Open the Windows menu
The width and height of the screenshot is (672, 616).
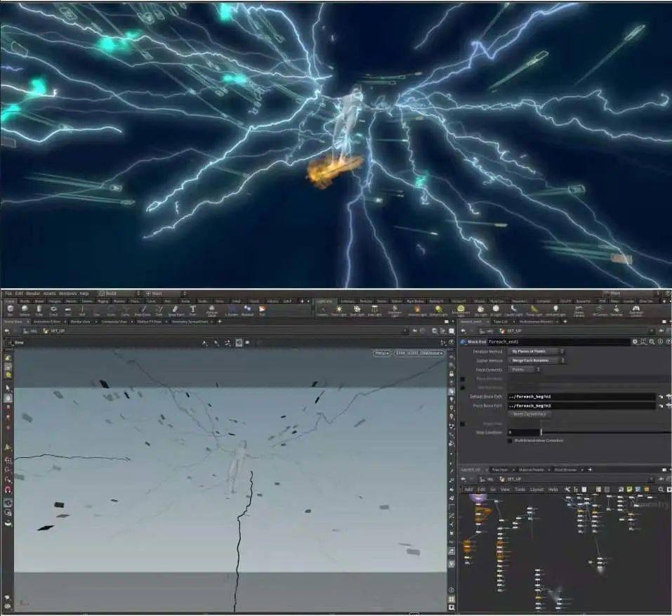point(67,294)
